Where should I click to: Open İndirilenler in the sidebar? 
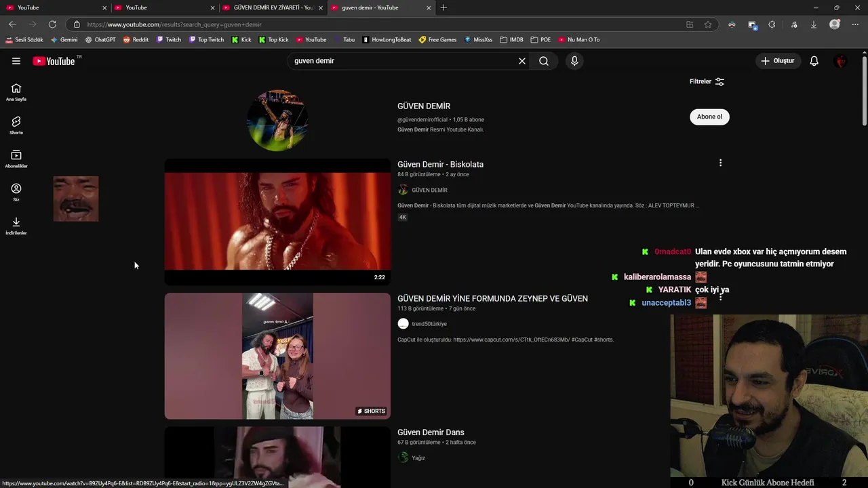coord(16,226)
